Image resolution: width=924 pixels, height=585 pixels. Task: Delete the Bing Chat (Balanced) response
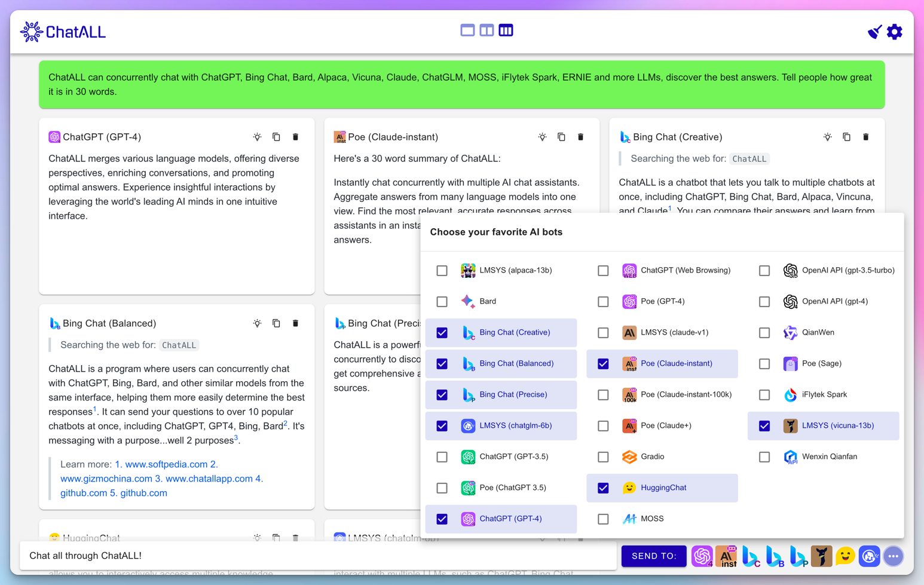pyautogui.click(x=295, y=323)
